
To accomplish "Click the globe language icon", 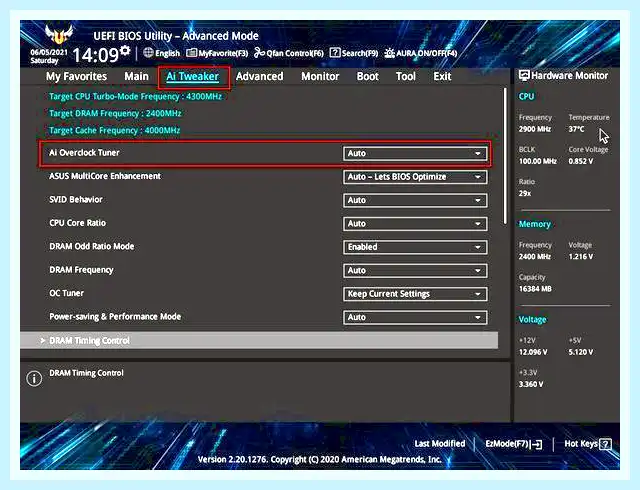I will [x=148, y=53].
